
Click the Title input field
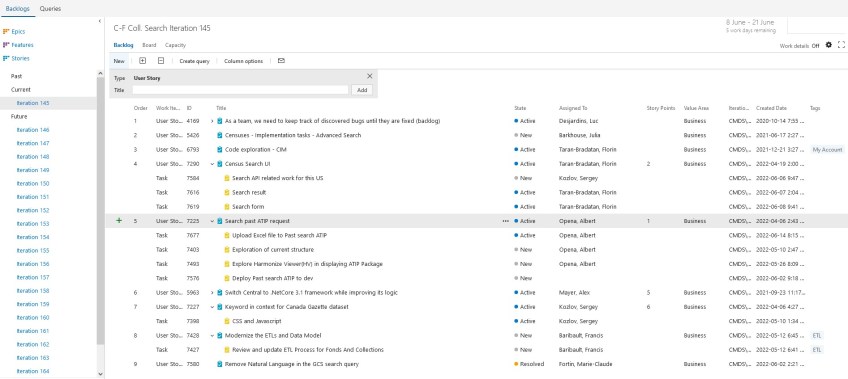241,90
